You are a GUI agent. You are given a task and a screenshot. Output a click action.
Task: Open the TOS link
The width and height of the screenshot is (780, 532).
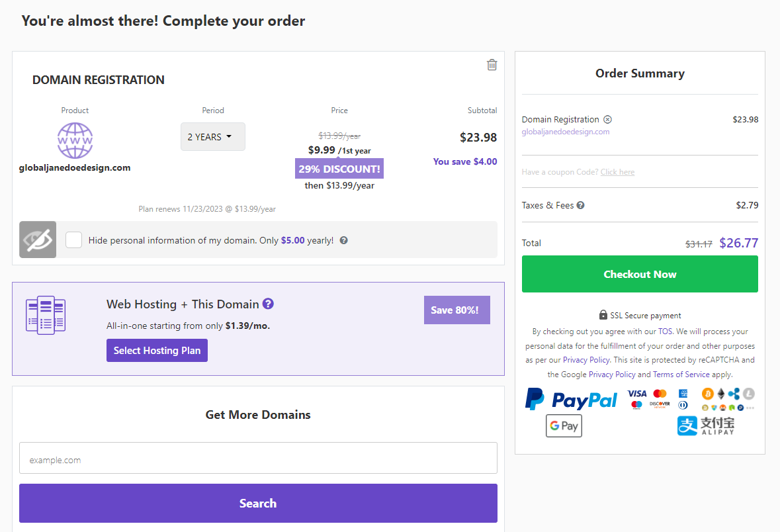click(665, 332)
